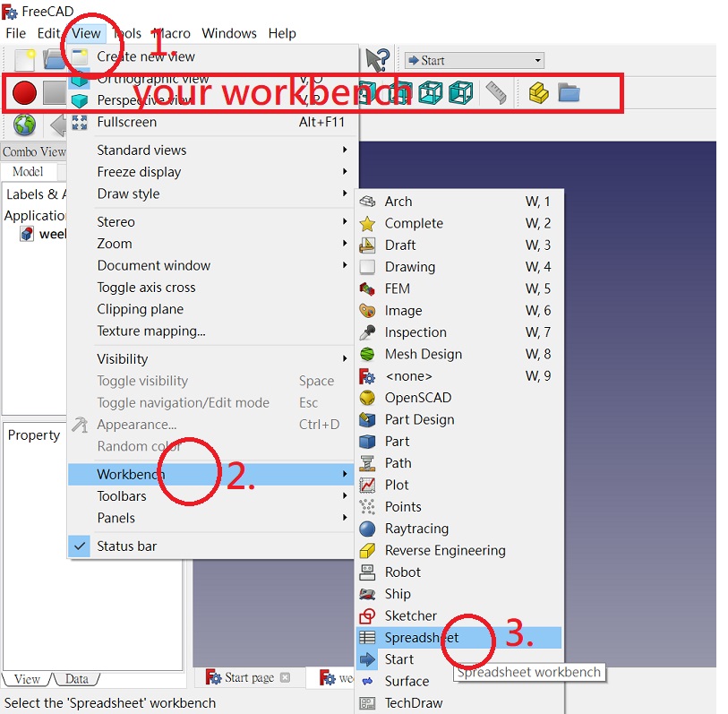Select the Start workbench in submenu
The height and width of the screenshot is (714, 728).
[459, 659]
